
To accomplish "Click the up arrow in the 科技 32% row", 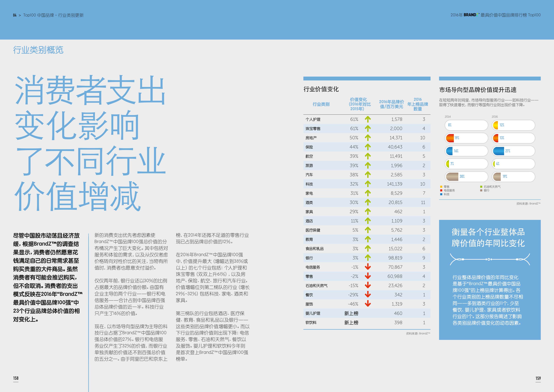I will coord(368,184).
